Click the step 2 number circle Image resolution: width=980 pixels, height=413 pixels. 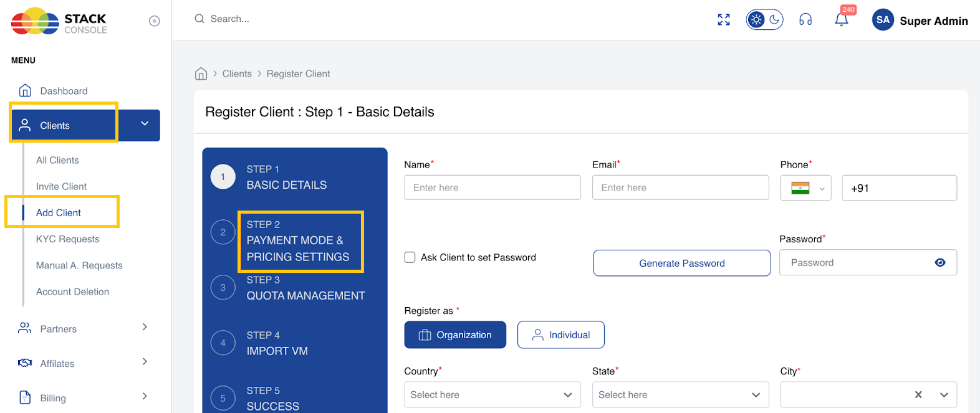(x=223, y=232)
